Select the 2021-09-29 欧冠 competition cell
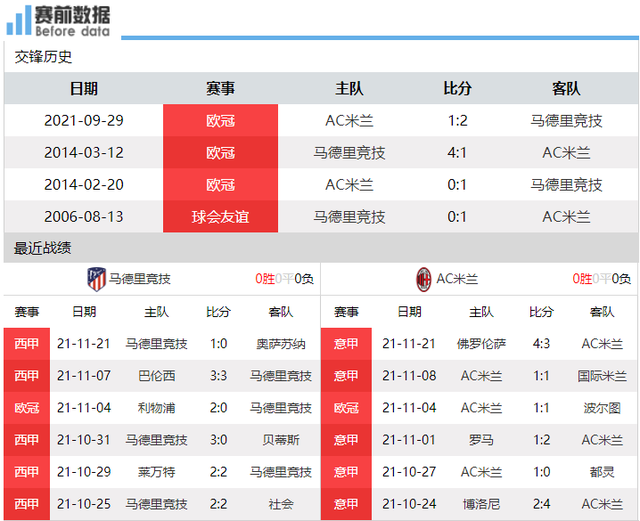The image size is (640, 521). 220,120
